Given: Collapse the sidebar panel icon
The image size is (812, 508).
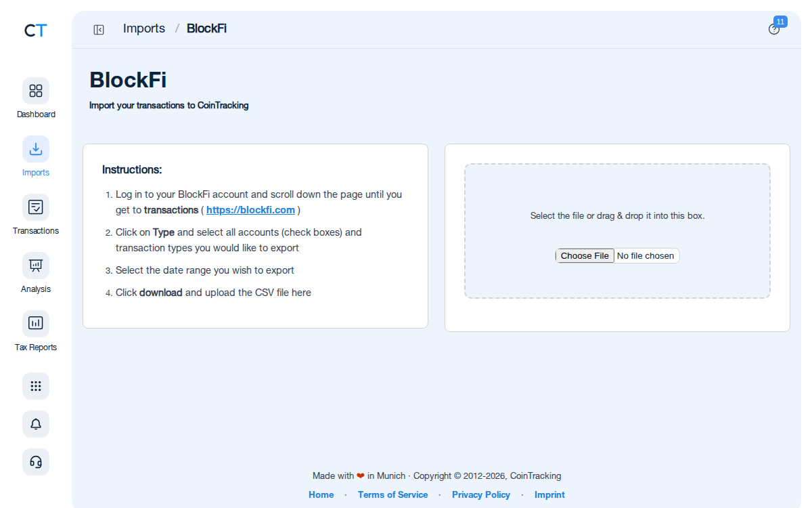Looking at the screenshot, I should (99, 29).
